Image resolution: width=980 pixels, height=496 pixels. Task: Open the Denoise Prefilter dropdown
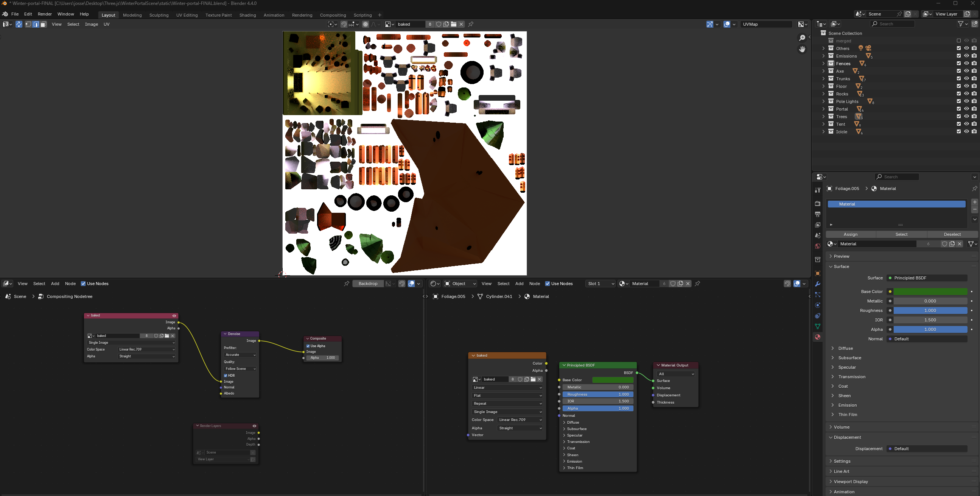(240, 355)
